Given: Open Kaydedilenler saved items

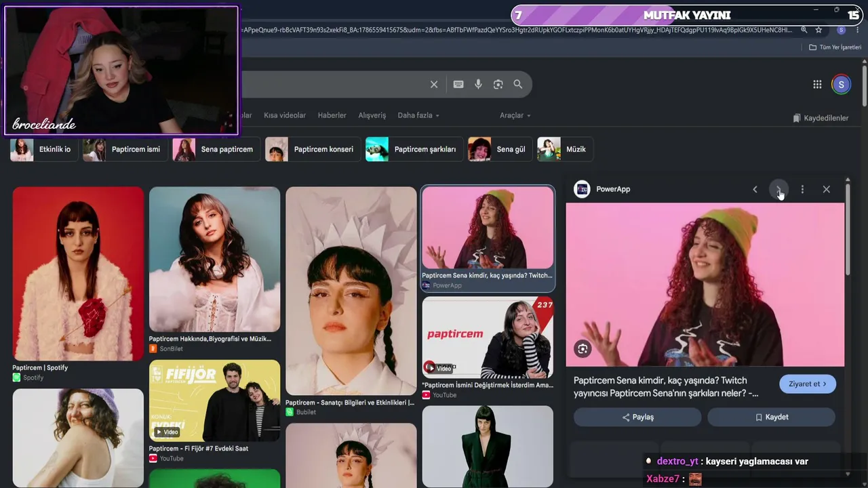Looking at the screenshot, I should click(x=821, y=118).
